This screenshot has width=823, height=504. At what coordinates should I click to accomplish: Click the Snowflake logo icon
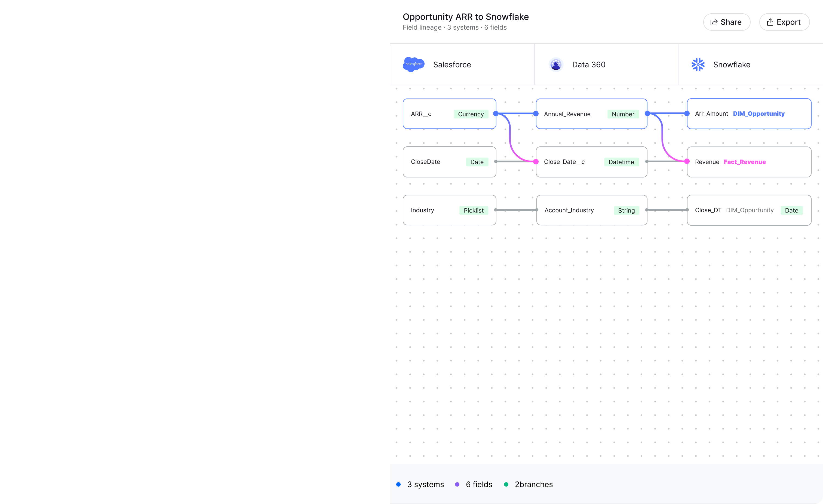pyautogui.click(x=698, y=64)
